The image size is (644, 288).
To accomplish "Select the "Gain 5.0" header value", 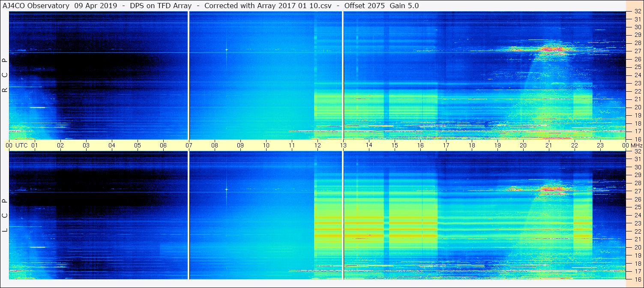I will pos(404,6).
